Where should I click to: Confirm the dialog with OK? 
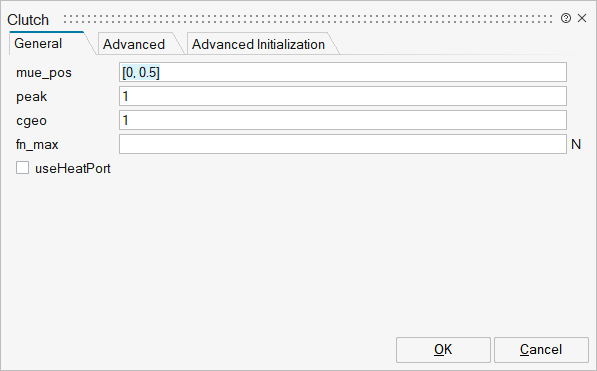(x=443, y=350)
